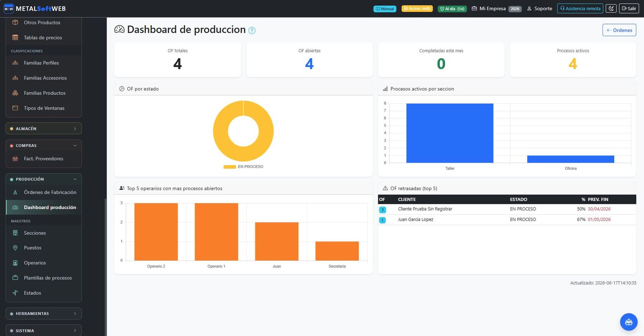Click the CLIENTE column header
Screen dimensions: 644x336
point(407,199)
